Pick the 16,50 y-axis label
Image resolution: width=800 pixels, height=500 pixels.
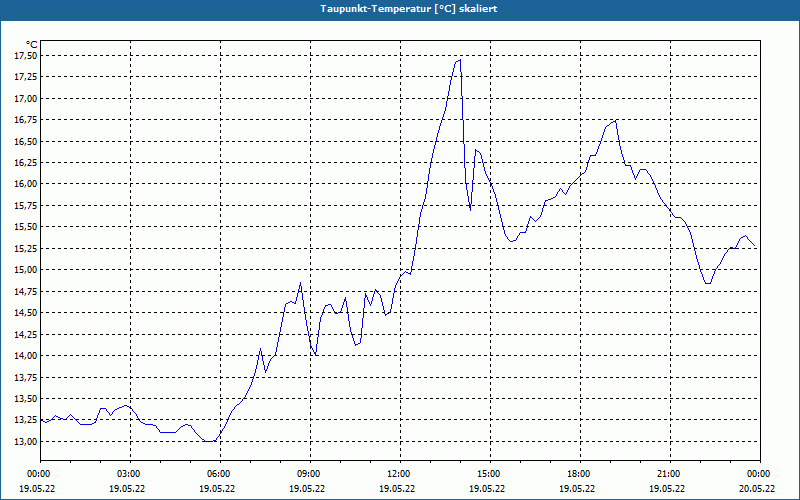(27, 141)
